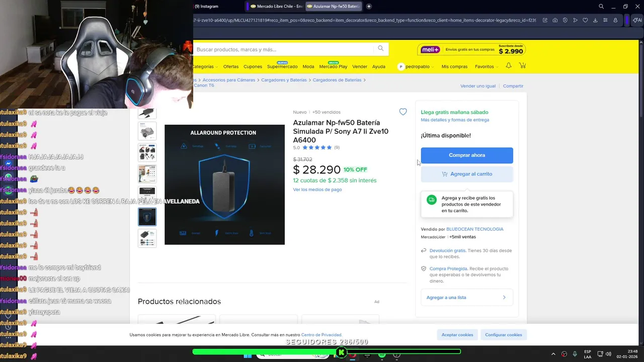Select the highlighted shield product thumbnail
Viewport: 644px width, 362px height.
pyautogui.click(x=147, y=217)
